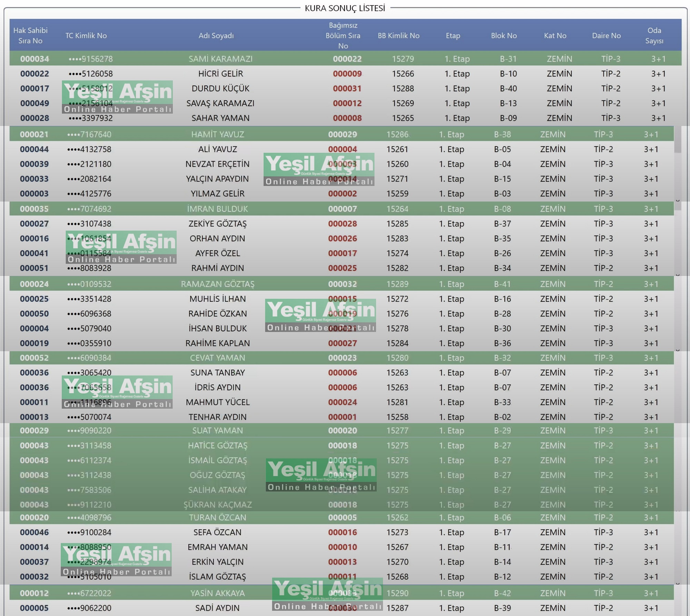Click the 'Etap' column header

pos(453,36)
